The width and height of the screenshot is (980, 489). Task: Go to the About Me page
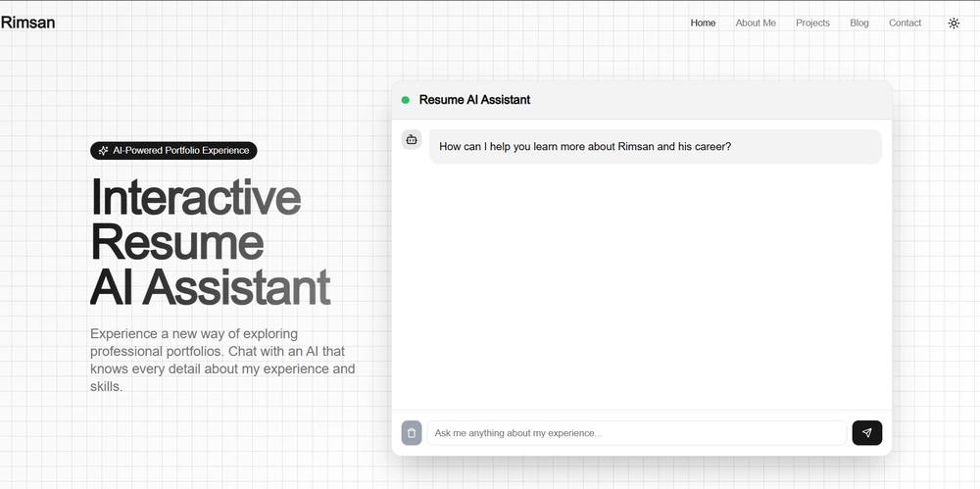756,24
